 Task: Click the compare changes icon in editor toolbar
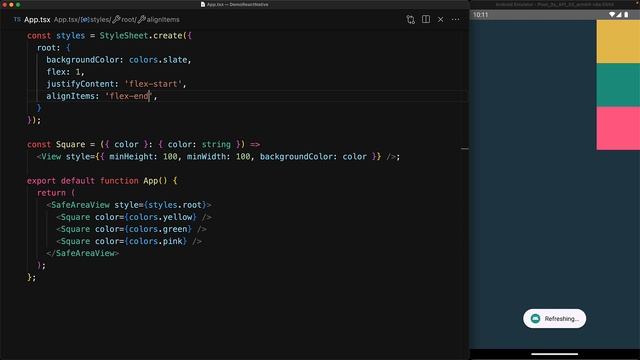coord(411,20)
